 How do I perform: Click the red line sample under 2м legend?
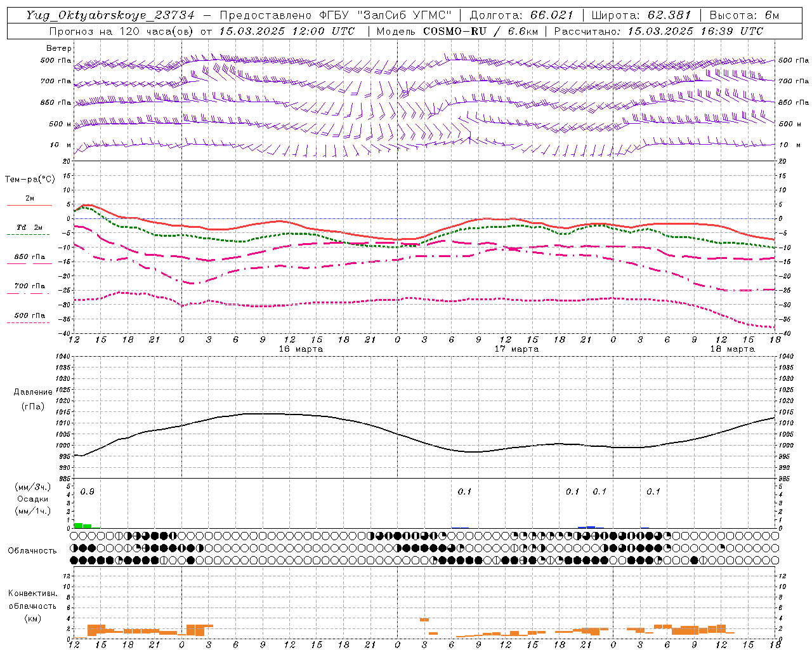tap(29, 205)
